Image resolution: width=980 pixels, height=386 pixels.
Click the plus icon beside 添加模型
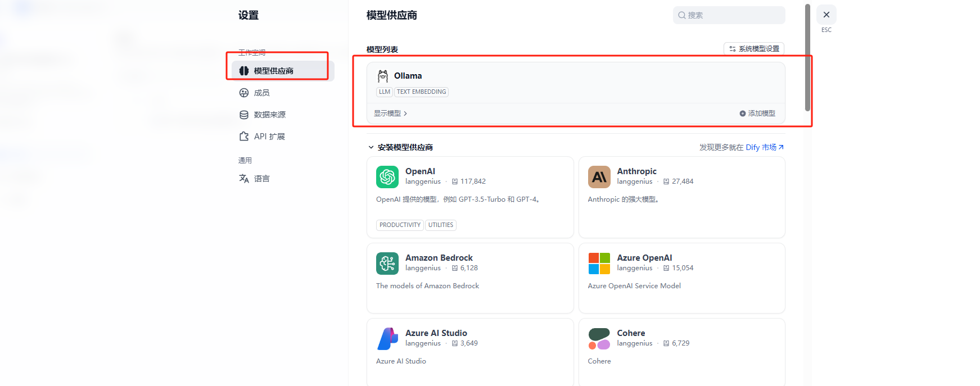pos(742,113)
